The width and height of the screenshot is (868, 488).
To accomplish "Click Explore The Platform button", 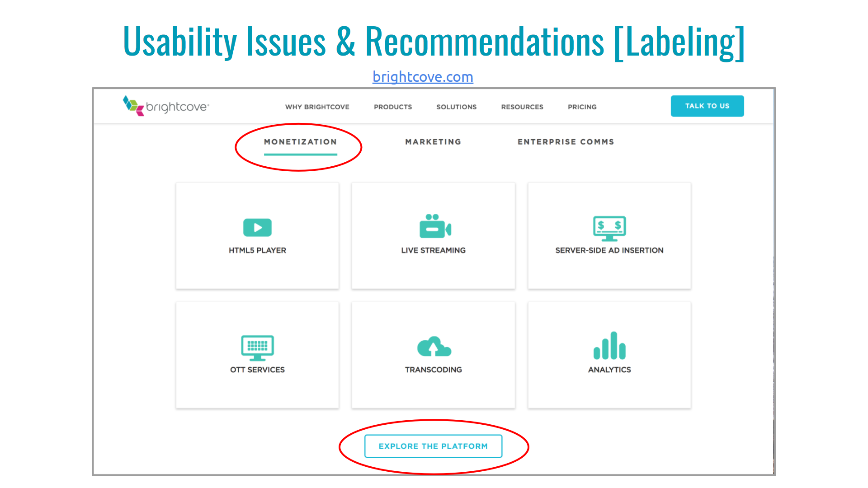I will point(433,446).
